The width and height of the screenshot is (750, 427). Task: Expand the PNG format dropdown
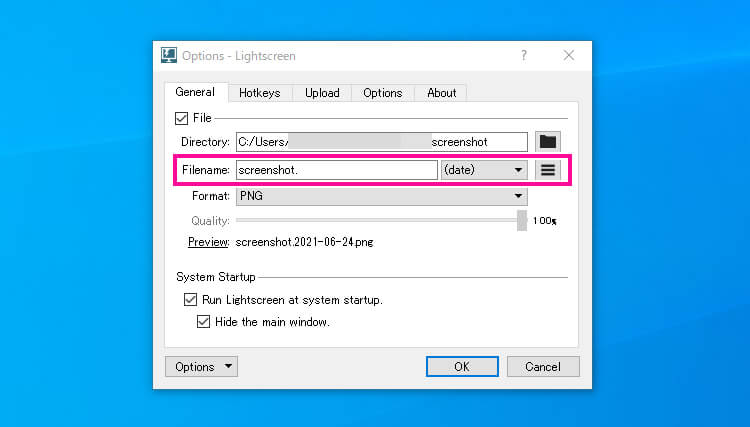381,196
